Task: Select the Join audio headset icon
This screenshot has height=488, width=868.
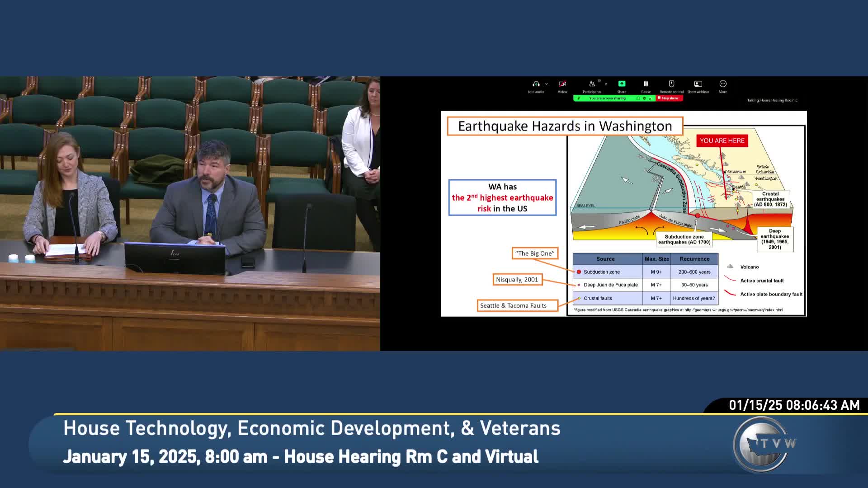Action: click(x=536, y=83)
